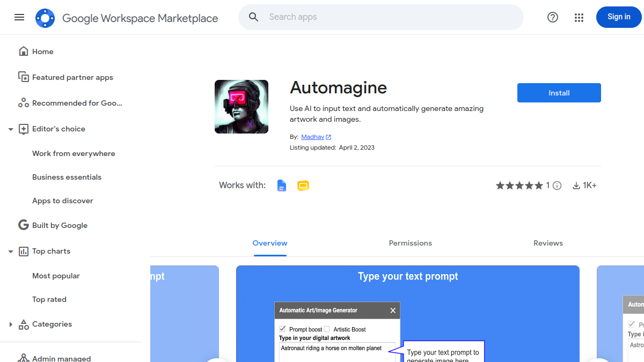This screenshot has width=644, height=362.
Task: Toggle Prompt boost checkbox in screenshot
Action: click(283, 329)
